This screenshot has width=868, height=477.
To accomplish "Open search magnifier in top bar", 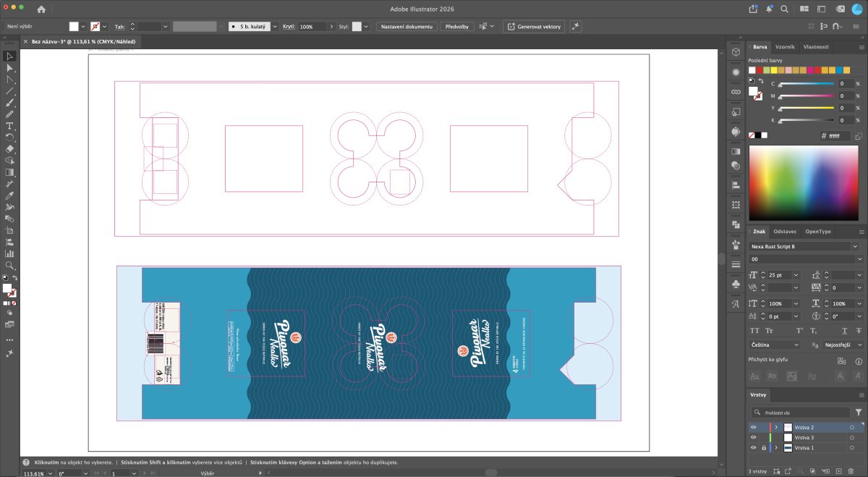I will 784,9.
